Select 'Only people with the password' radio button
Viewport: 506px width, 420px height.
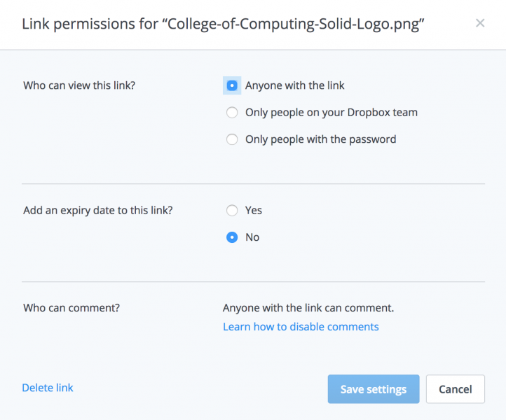pos(232,139)
